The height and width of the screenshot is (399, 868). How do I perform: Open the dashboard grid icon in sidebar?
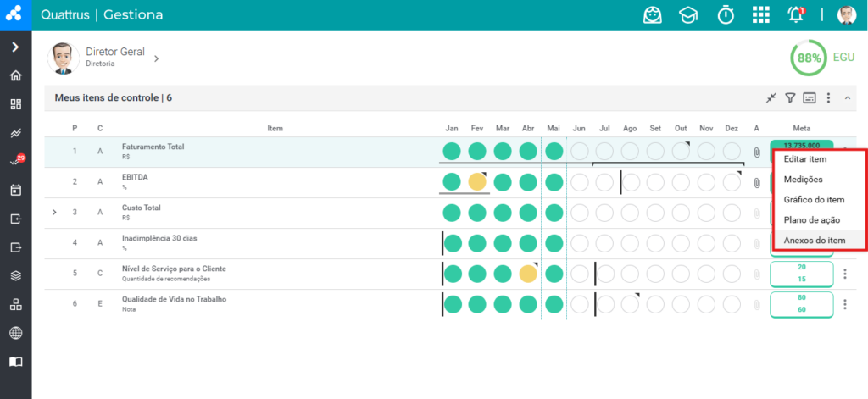click(x=15, y=104)
